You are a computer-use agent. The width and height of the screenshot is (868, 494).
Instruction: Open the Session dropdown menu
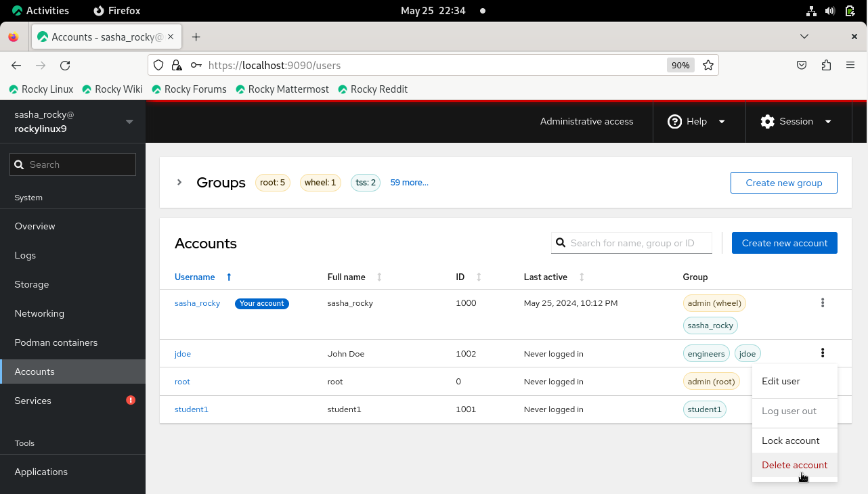(796, 122)
